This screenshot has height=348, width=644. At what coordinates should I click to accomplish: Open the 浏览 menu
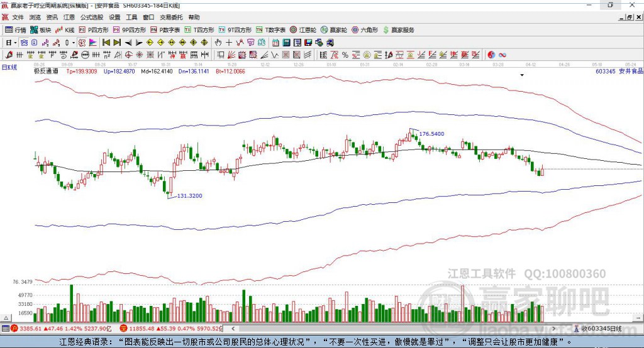[x=35, y=17]
